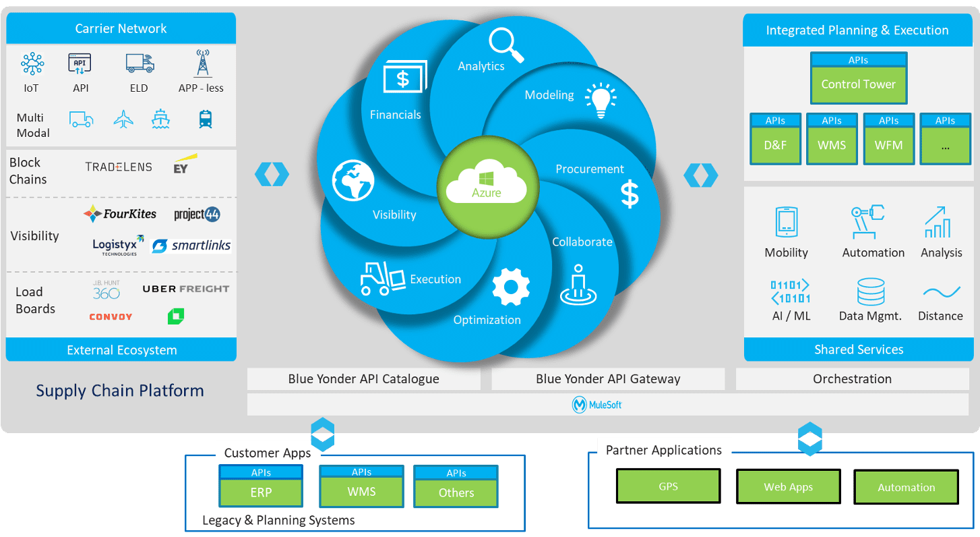This screenshot has width=980, height=537.
Task: Select the Multi Modal airplane icon
Action: [123, 120]
